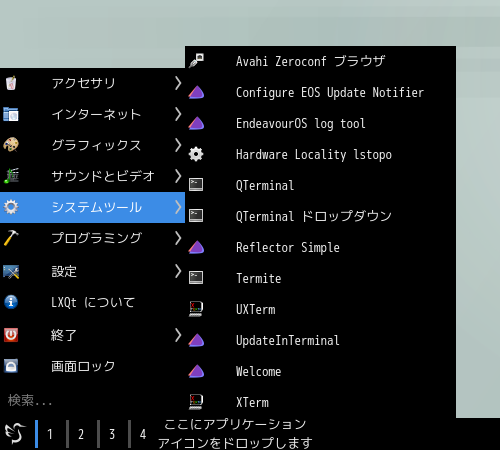Screen dimensions: 500x450
Task: Launch the Welcome app
Action: click(320, 371)
